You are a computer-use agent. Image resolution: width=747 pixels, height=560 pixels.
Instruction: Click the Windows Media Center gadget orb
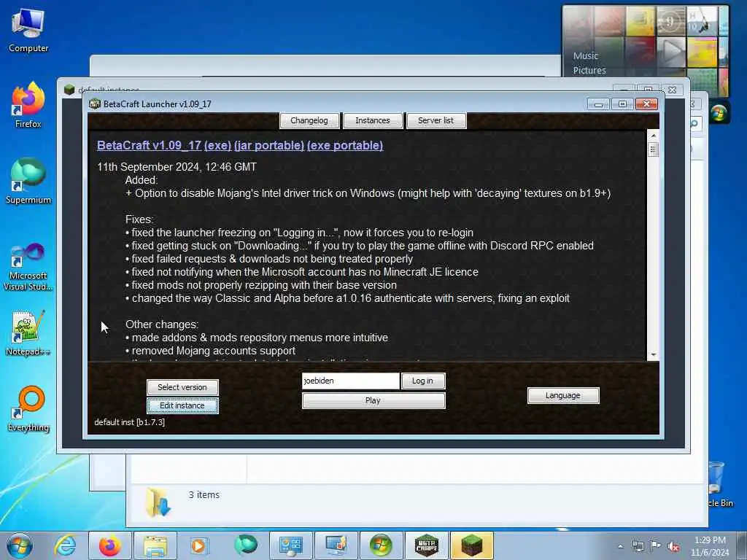tap(719, 113)
